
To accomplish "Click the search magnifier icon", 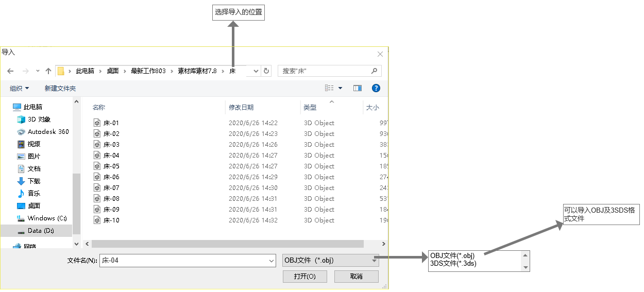I will click(375, 71).
